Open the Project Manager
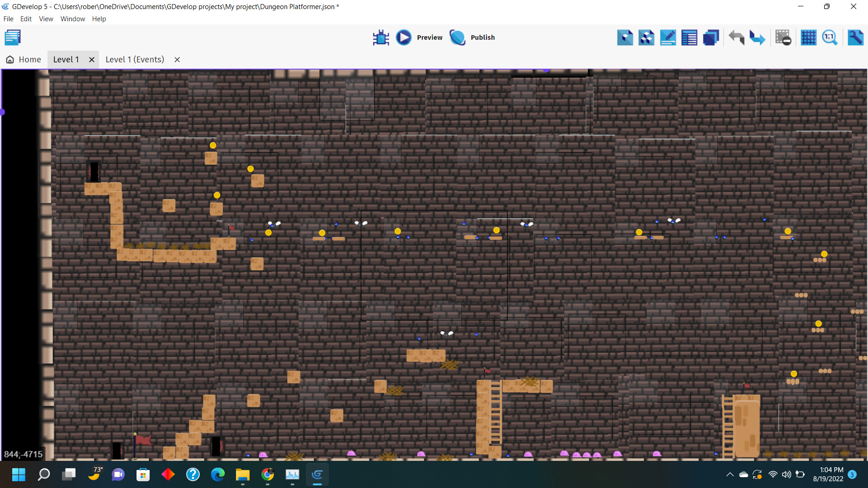Screen dimensions: 868x488 (x=13, y=38)
